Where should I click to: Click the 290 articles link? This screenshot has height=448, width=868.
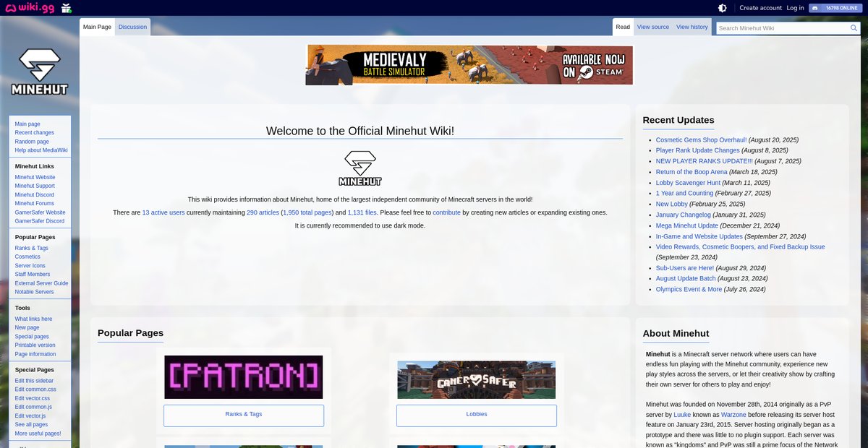[263, 212]
